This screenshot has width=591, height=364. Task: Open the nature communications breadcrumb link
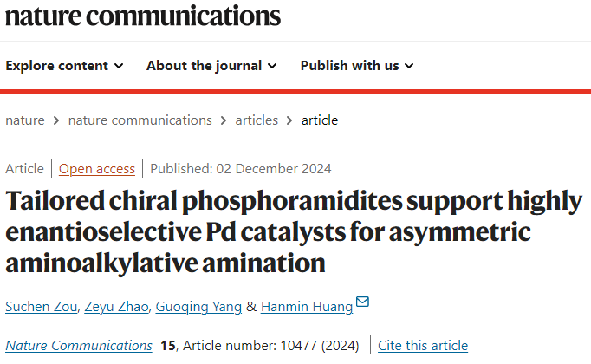[140, 120]
